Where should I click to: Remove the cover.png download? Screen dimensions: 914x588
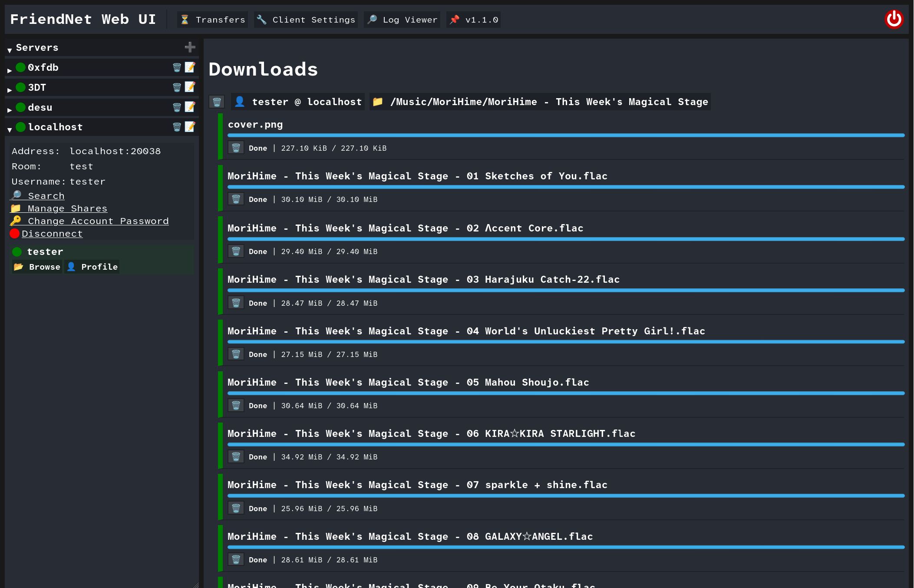[235, 148]
